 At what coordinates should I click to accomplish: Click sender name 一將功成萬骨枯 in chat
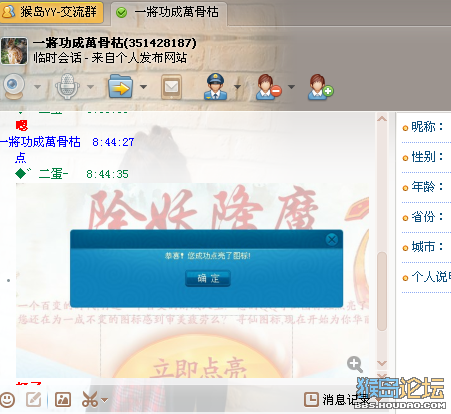pyautogui.click(x=40, y=142)
